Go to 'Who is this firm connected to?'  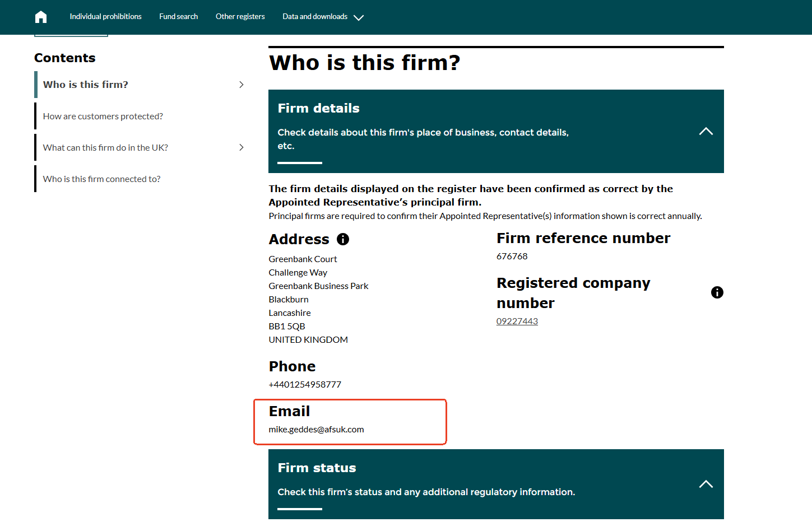[x=101, y=179]
